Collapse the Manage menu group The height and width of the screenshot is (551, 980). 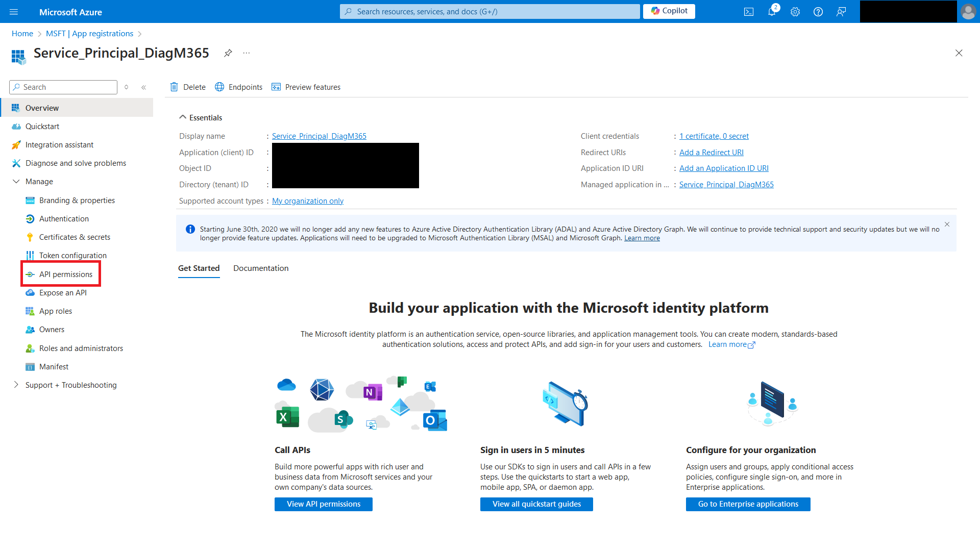coord(16,182)
